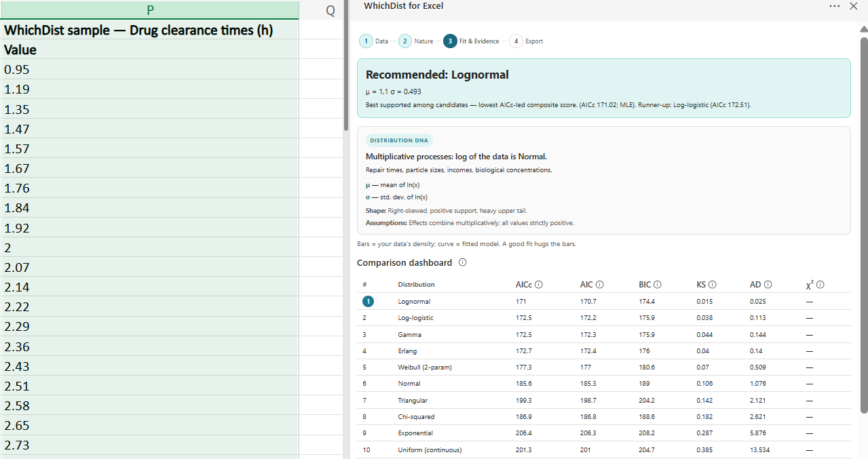Click the AICc column header
868x459 pixels.
[x=524, y=285]
